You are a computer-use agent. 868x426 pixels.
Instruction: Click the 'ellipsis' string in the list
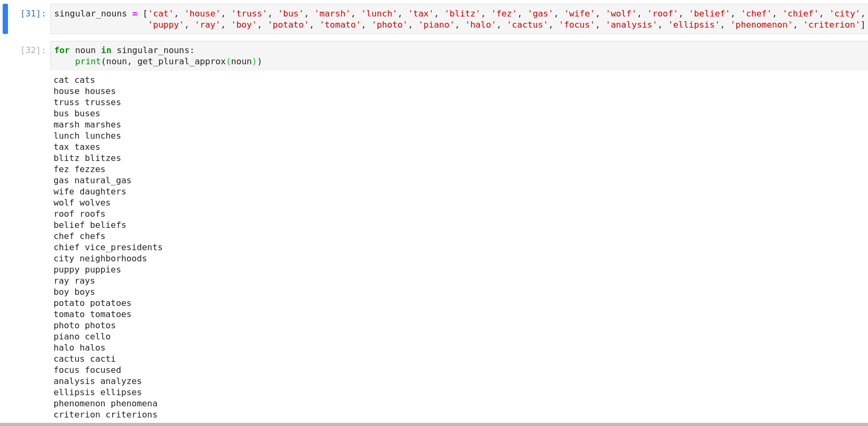point(694,25)
